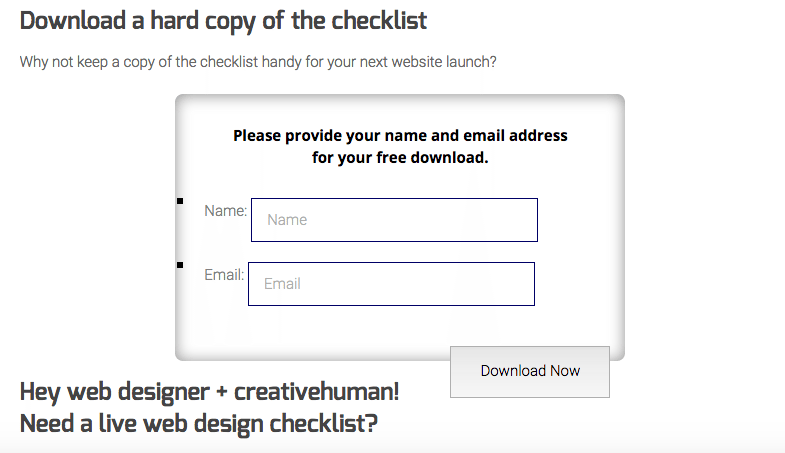
Task: Click the "Email:" field label
Action: click(x=224, y=274)
